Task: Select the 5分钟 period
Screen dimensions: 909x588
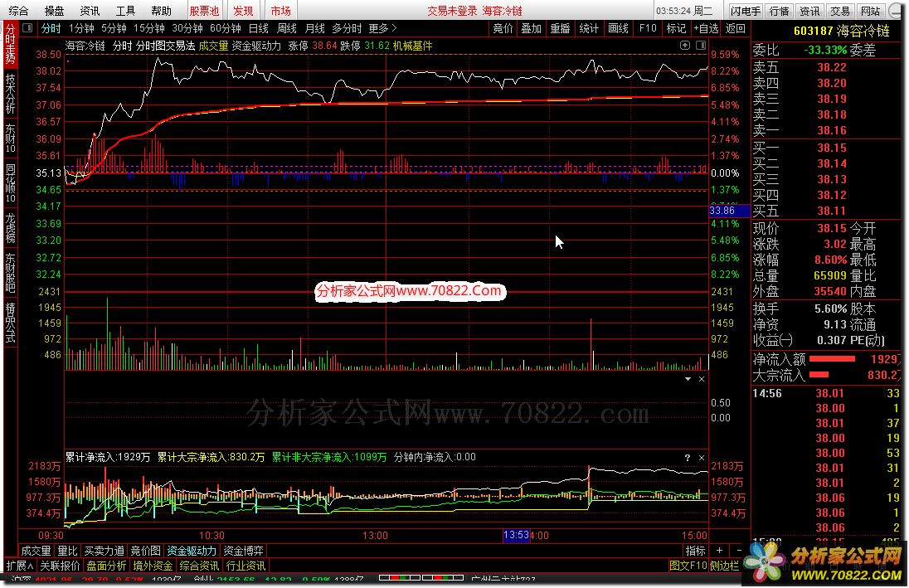Action: coord(114,28)
